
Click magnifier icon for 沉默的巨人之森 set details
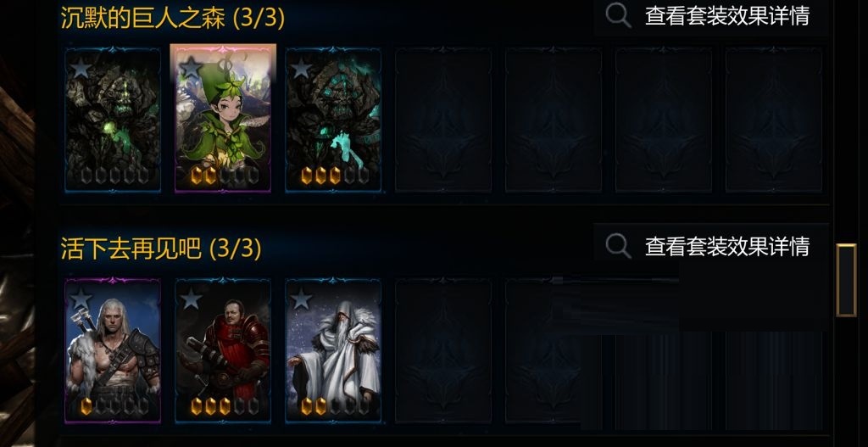(618, 15)
